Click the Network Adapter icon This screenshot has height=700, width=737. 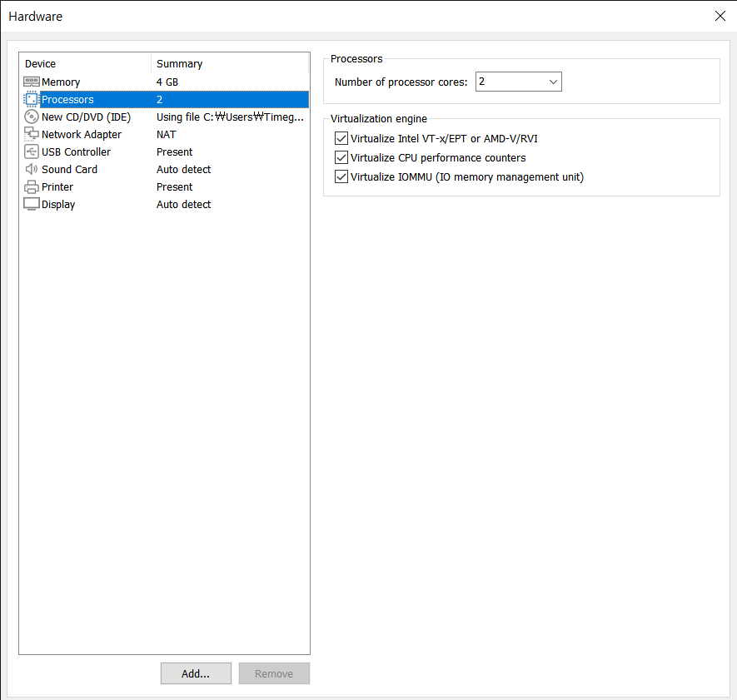click(x=32, y=134)
